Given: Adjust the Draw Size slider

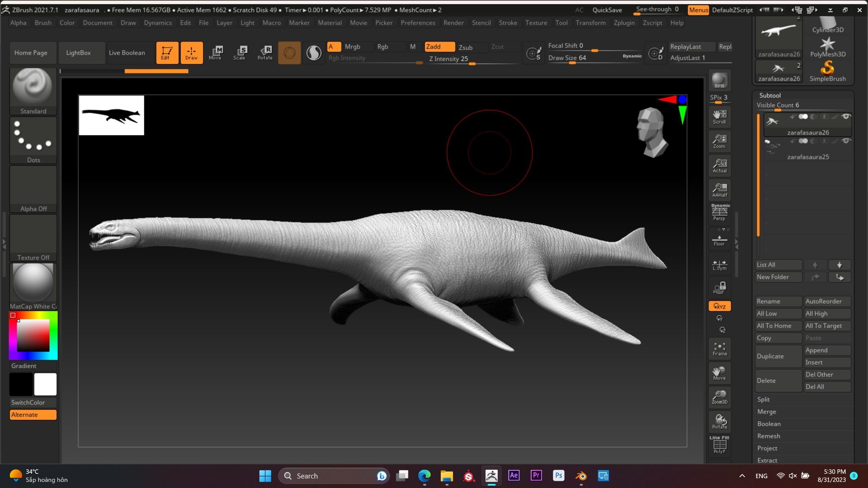Looking at the screenshot, I should pyautogui.click(x=595, y=58).
